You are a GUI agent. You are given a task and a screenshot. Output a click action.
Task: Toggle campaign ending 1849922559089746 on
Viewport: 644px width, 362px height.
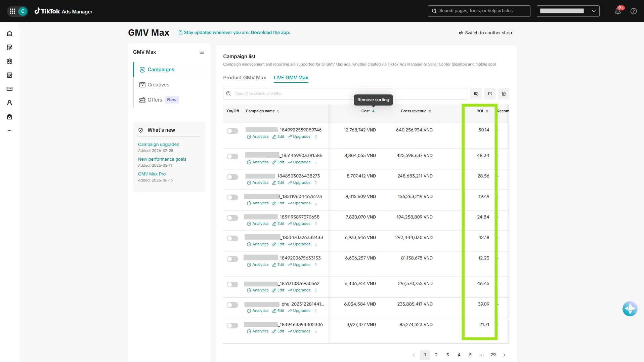tap(232, 131)
